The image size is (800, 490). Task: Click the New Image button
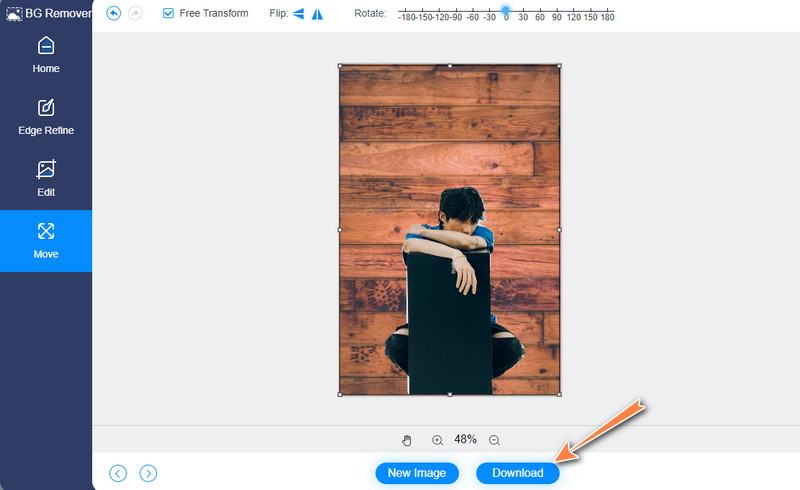(x=417, y=473)
